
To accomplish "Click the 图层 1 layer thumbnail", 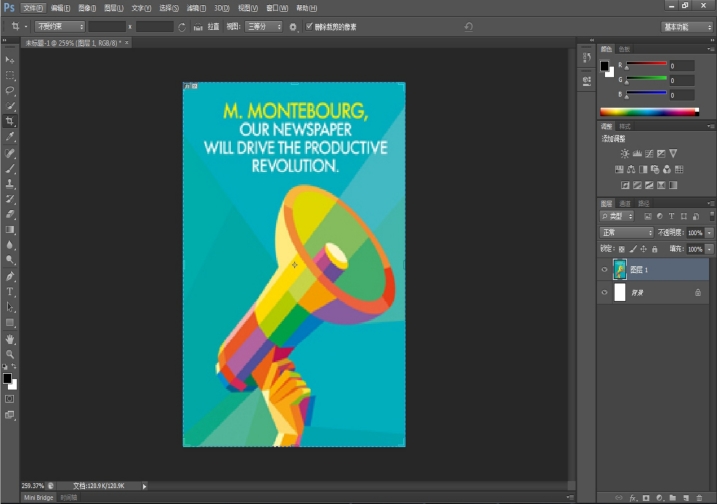I will tap(620, 269).
